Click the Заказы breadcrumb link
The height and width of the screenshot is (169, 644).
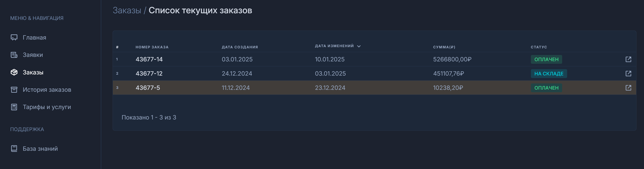coord(127,10)
